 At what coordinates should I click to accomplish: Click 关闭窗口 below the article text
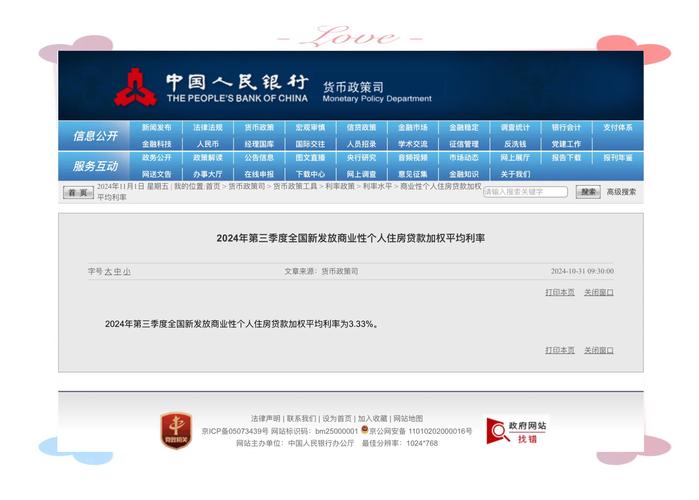click(599, 350)
